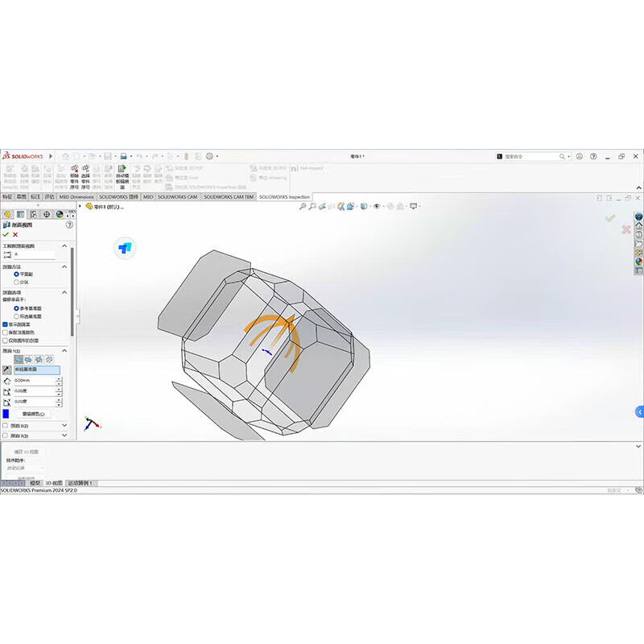Select the Display Style icon
This screenshot has width=644, height=644.
363,208
